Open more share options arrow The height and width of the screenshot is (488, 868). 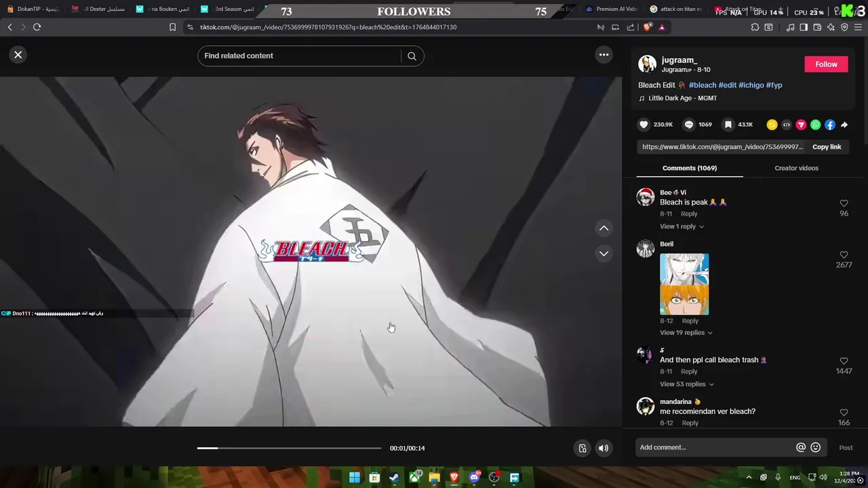[x=844, y=125]
